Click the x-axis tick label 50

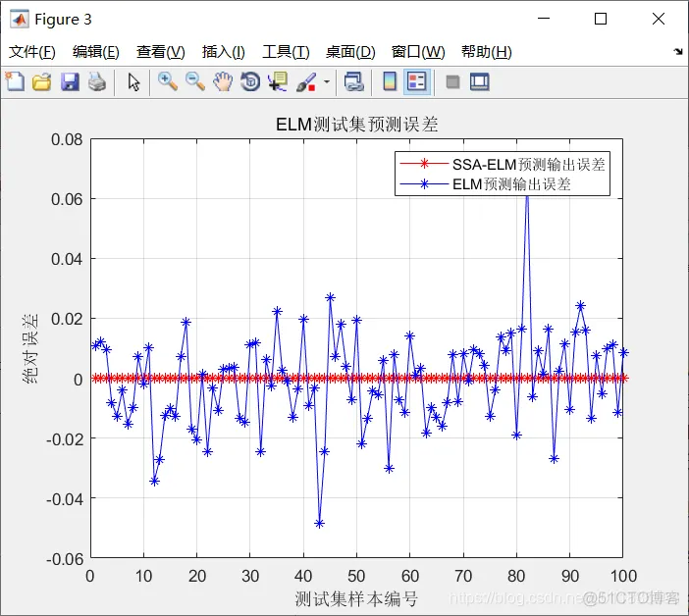coord(356,576)
